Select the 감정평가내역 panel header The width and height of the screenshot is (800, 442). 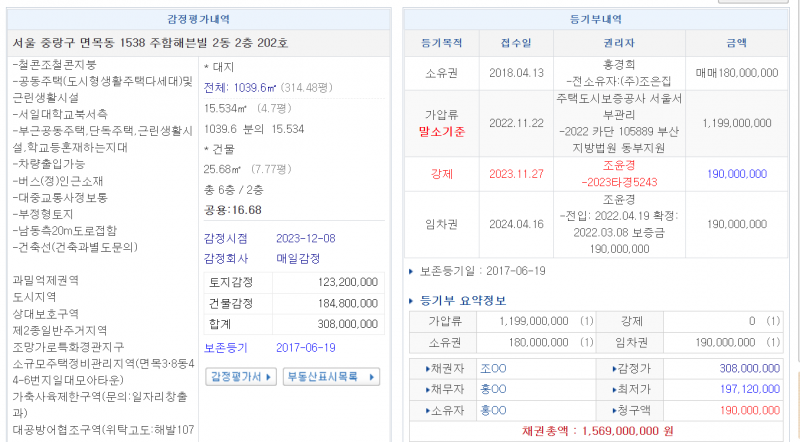point(198,19)
